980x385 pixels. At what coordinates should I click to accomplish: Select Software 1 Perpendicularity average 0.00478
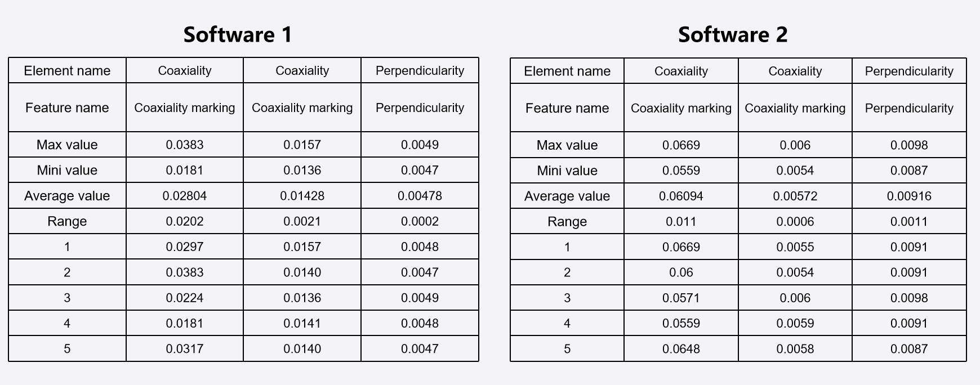[x=420, y=196]
